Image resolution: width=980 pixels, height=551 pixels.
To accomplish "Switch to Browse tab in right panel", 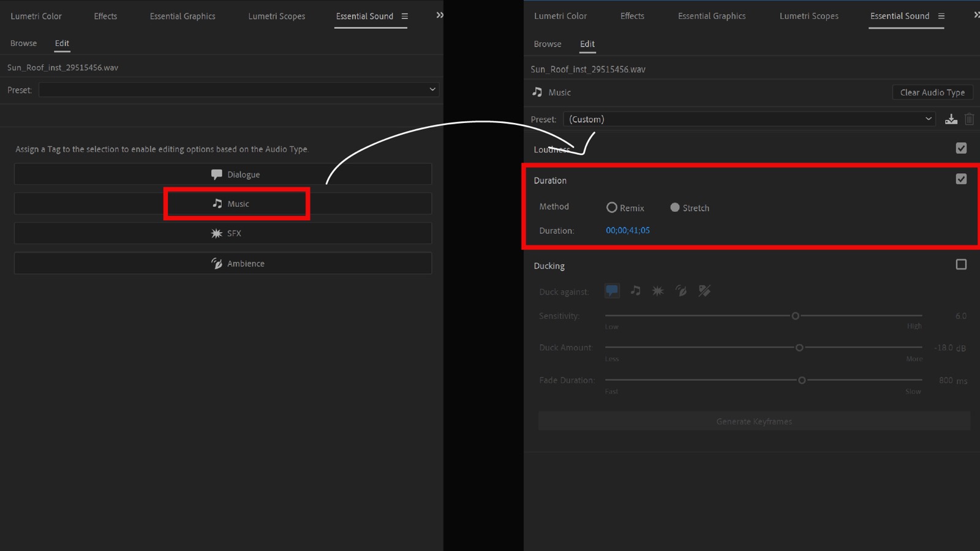I will pos(548,44).
